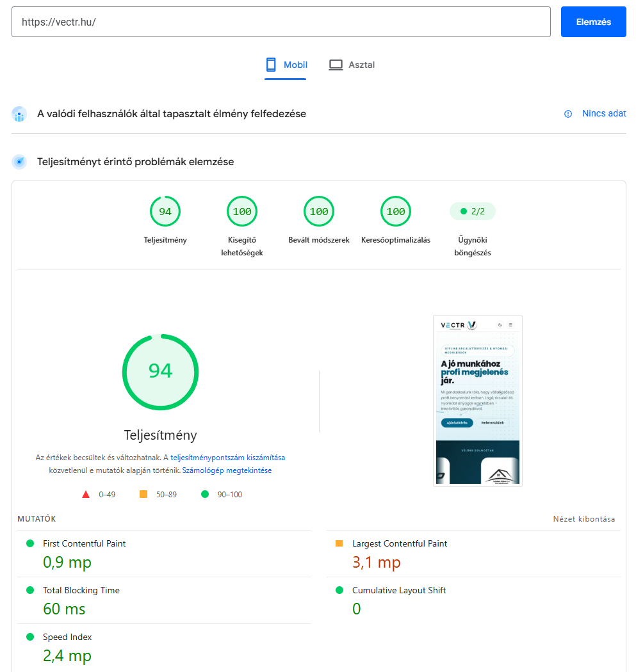636x672 pixels.
Task: Click the green dot beside First Contentful Paint
Action: pos(30,543)
